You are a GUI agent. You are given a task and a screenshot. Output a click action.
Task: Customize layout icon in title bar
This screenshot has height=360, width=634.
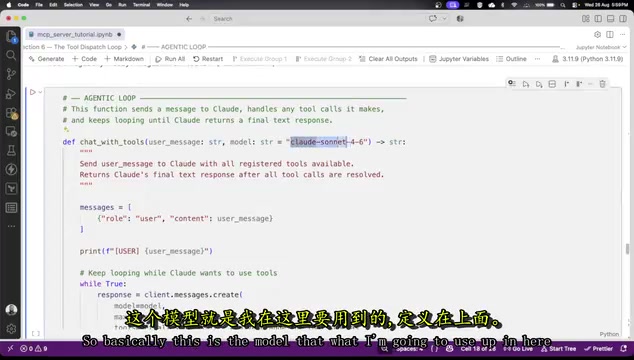point(585,19)
